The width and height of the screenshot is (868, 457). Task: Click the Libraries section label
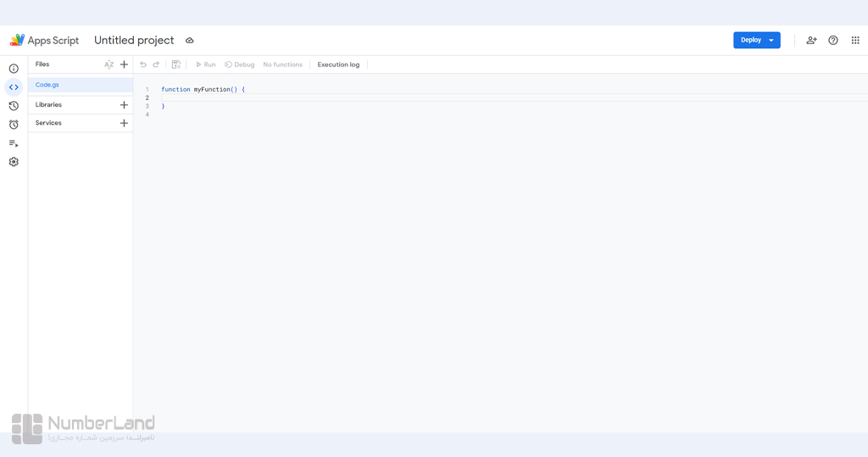(x=48, y=104)
